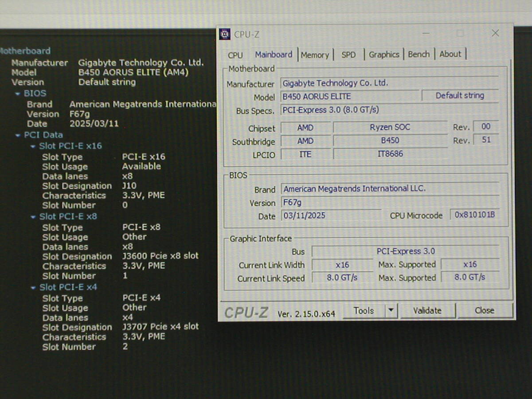The width and height of the screenshot is (532, 399).
Task: Select the Slot Usage 'Available' value
Action: 141,166
